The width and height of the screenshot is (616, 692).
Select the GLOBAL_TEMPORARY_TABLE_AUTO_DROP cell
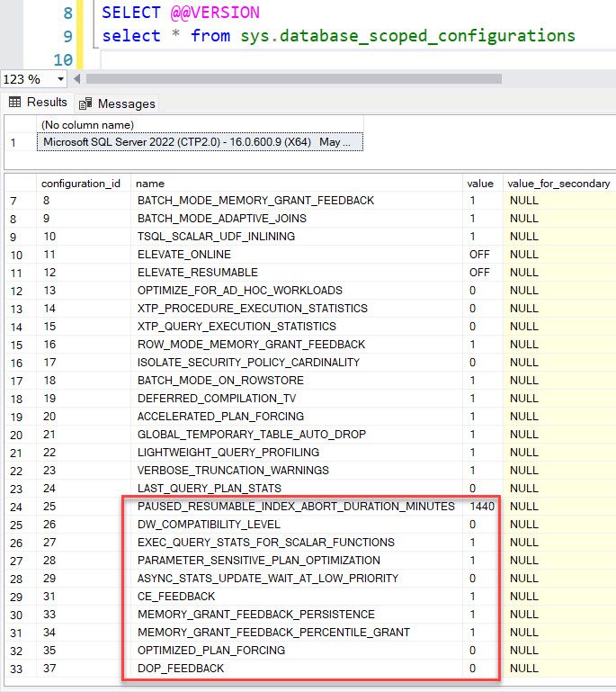tap(297, 435)
